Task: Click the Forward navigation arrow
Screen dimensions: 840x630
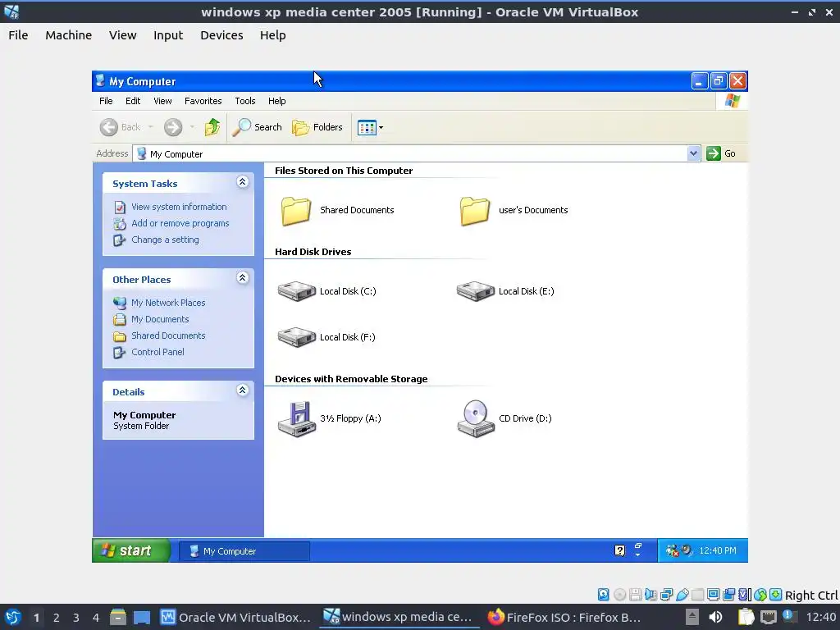Action: pyautogui.click(x=173, y=127)
